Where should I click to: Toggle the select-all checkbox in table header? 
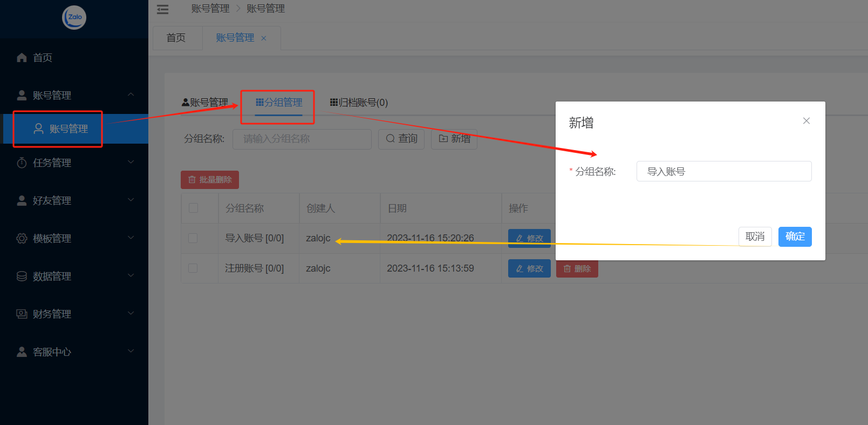(x=194, y=208)
